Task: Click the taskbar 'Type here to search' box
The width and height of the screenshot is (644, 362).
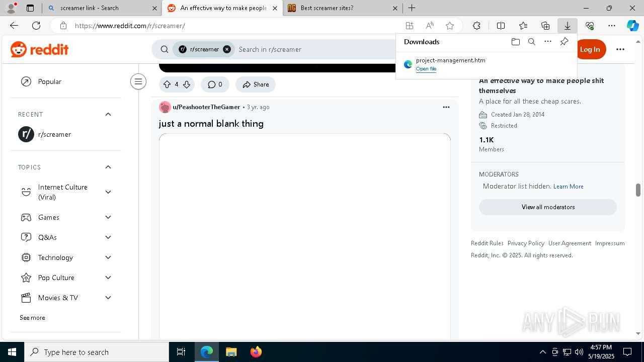Action: [97, 352]
